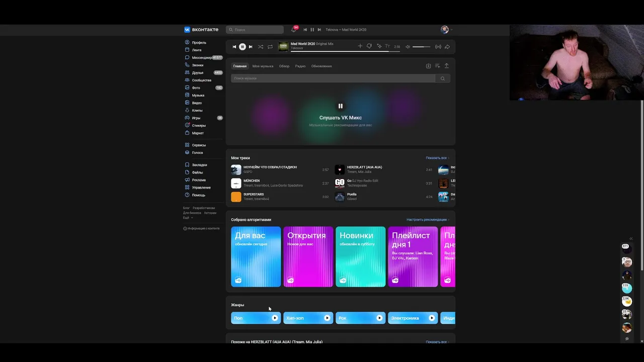
Task: Show lyrics of the current track
Action: pos(387,46)
